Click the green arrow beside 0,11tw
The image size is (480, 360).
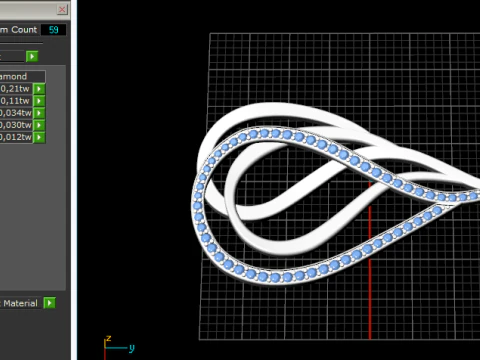click(x=39, y=101)
